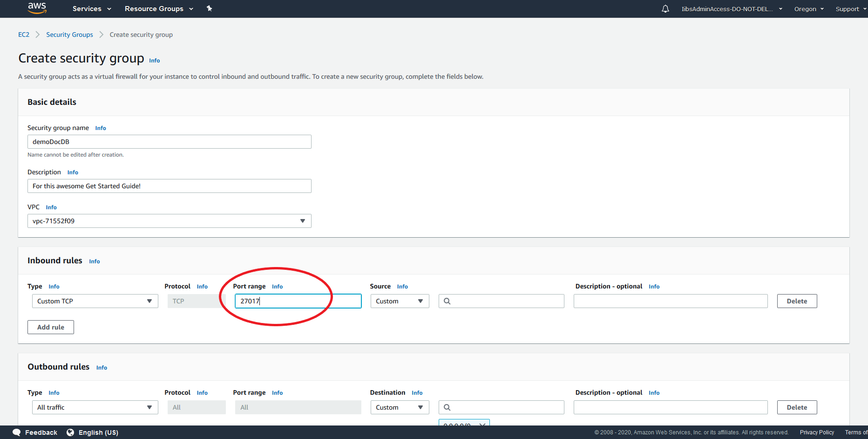Click the Add rule button
Viewport: 868px width, 439px height.
(x=50, y=327)
